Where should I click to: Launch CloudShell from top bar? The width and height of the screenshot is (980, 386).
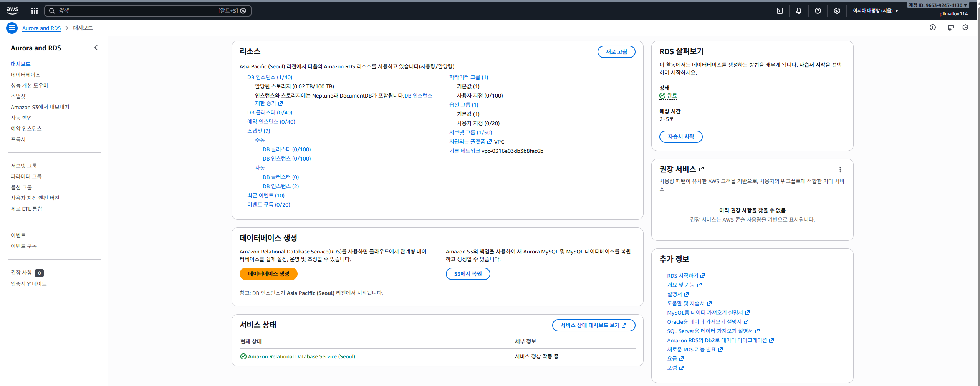click(780, 11)
